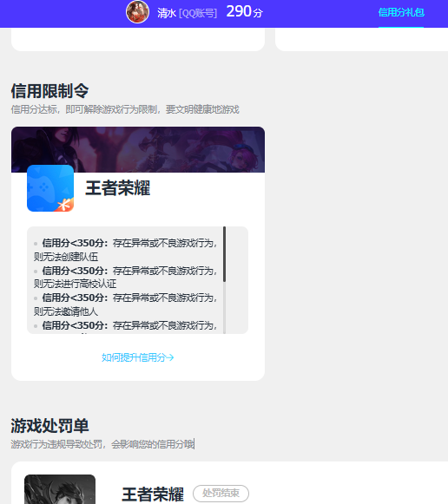Click the subtitle text starting 游戏行为违规导致处罚
Viewport: 448px width, 504px height.
[x=102, y=444]
